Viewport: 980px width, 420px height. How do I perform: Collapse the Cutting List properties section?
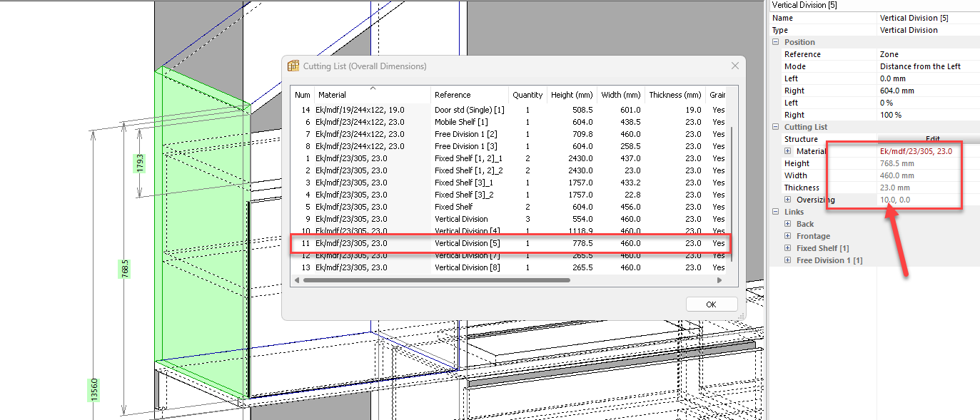[x=776, y=127]
